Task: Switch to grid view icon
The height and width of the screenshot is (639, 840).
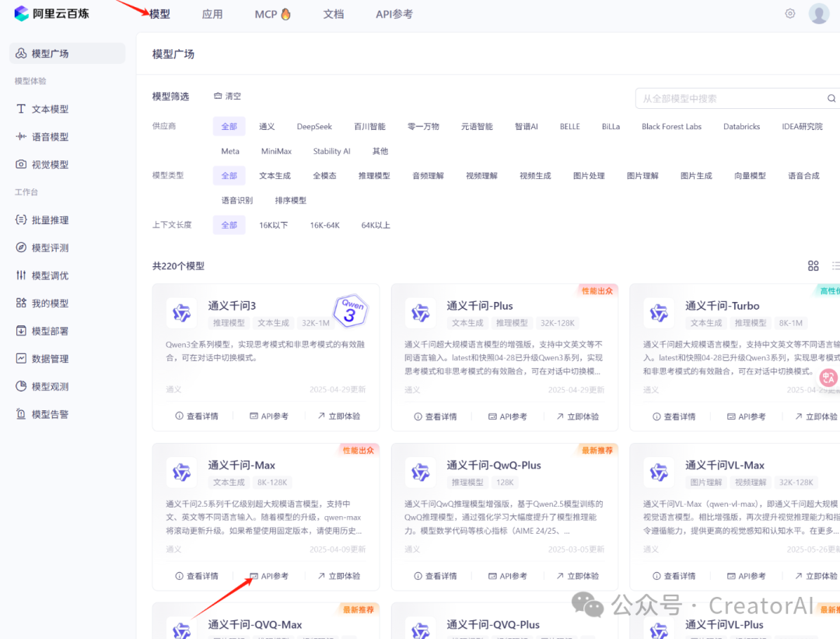Action: pyautogui.click(x=813, y=265)
